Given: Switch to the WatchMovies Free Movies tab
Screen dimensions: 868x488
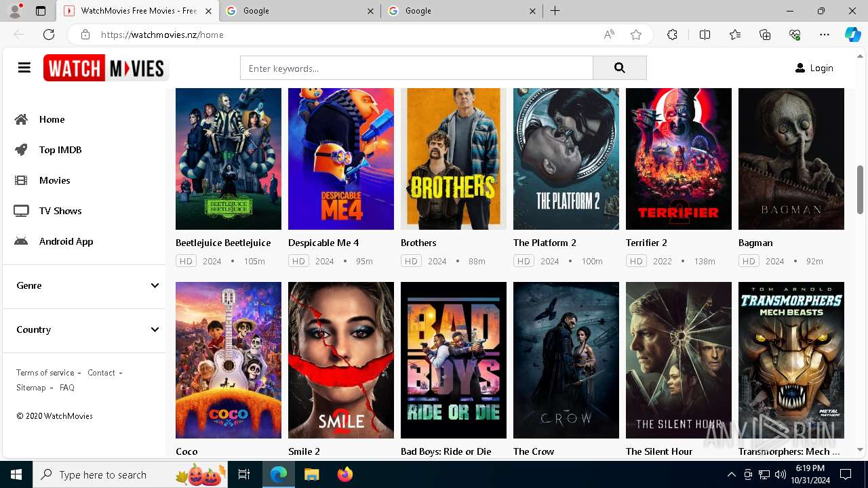Looking at the screenshot, I should [138, 11].
